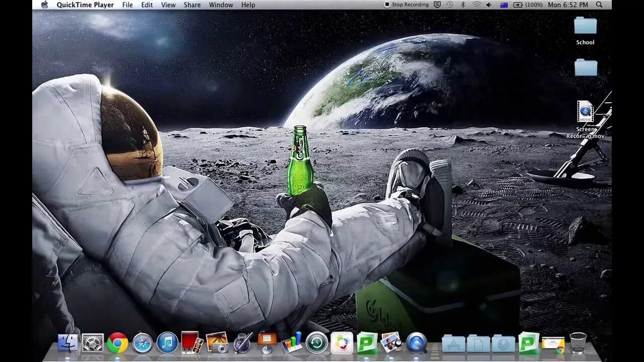644x362 pixels.
Task: Open the battery status menu
Action: click(528, 5)
